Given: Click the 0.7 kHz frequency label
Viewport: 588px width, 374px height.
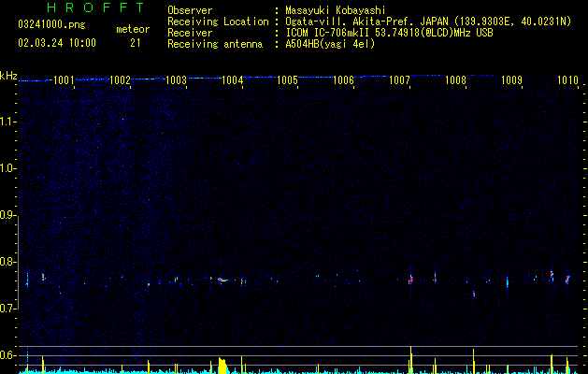Looking at the screenshot, I should coord(8,309).
